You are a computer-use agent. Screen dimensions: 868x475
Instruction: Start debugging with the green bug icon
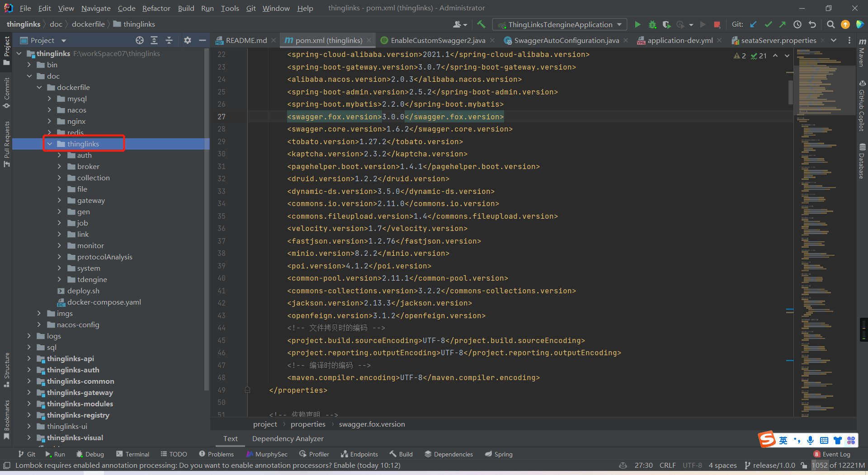coord(652,24)
